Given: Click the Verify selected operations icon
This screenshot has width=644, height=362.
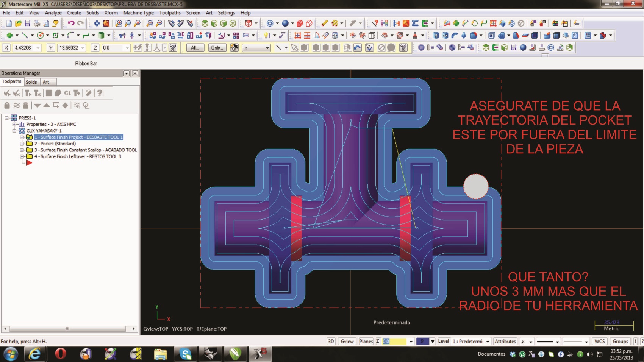Looking at the screenshot, I should (x=58, y=93).
